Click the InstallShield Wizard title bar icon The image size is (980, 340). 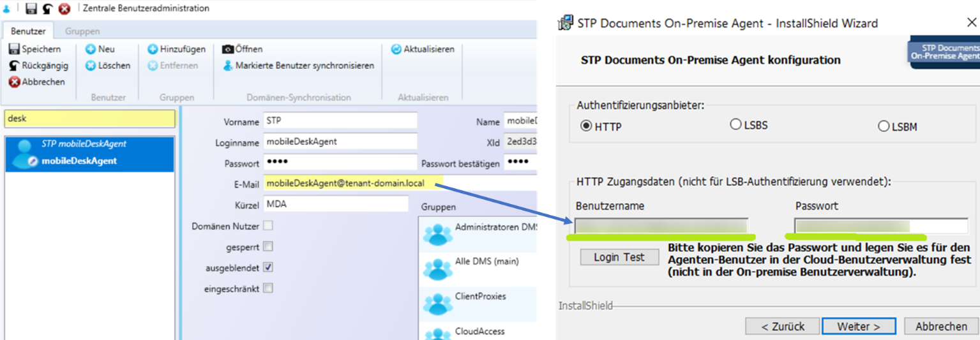[566, 23]
